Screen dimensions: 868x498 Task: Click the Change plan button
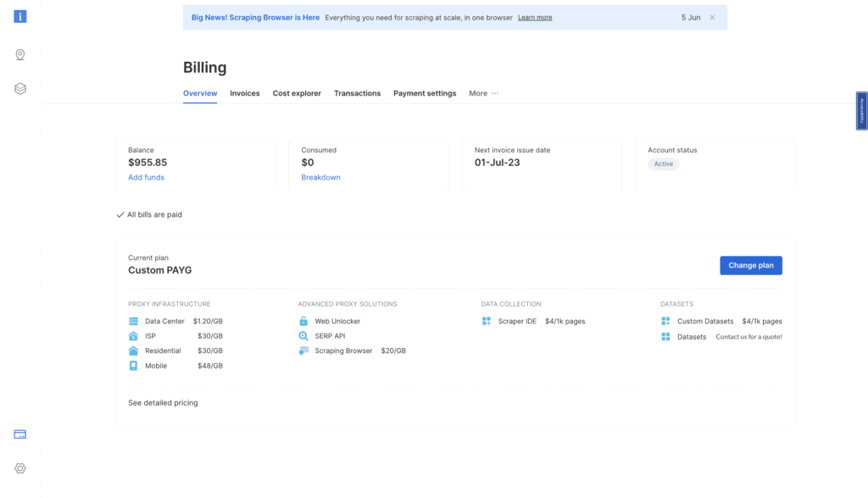(x=751, y=265)
